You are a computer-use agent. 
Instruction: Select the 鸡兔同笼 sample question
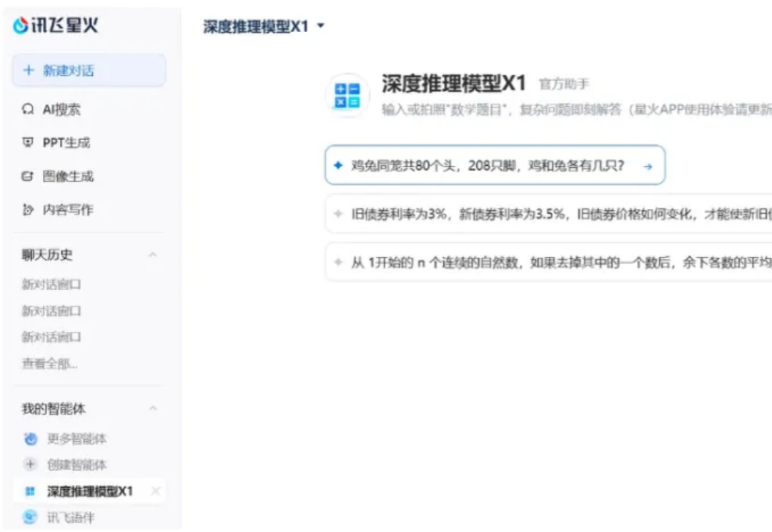tap(495, 165)
